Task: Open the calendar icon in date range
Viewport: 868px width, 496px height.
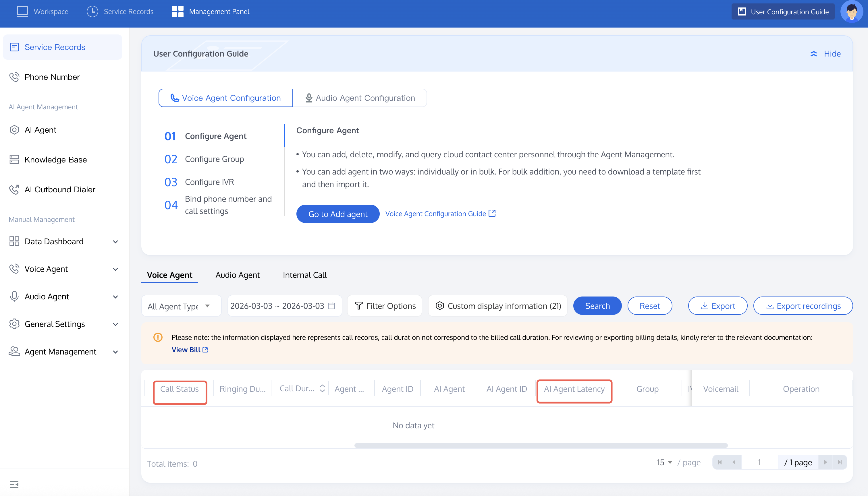Action: tap(331, 306)
